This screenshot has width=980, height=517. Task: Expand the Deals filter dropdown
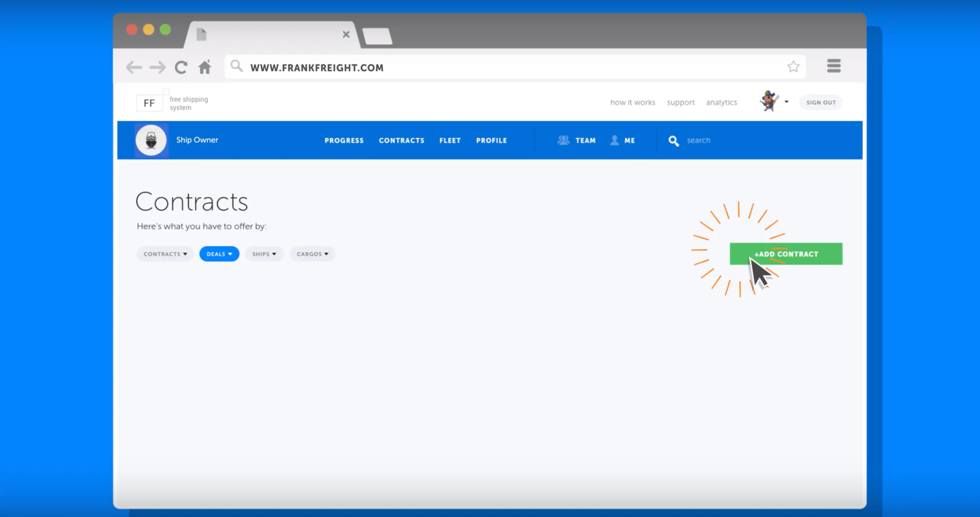219,254
